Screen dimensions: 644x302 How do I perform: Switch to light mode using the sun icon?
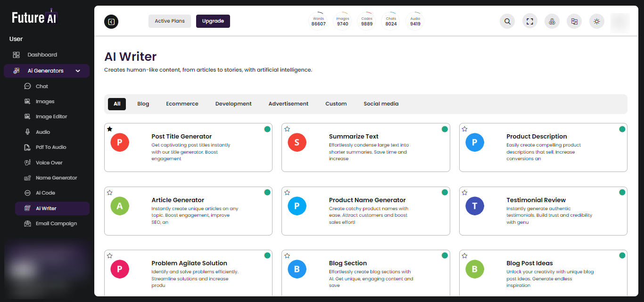coord(596,21)
